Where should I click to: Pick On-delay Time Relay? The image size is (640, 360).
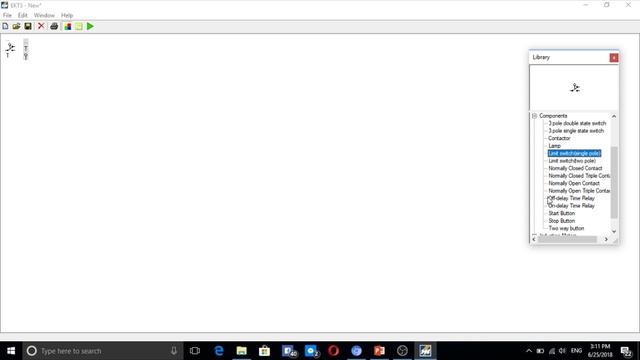pos(571,206)
